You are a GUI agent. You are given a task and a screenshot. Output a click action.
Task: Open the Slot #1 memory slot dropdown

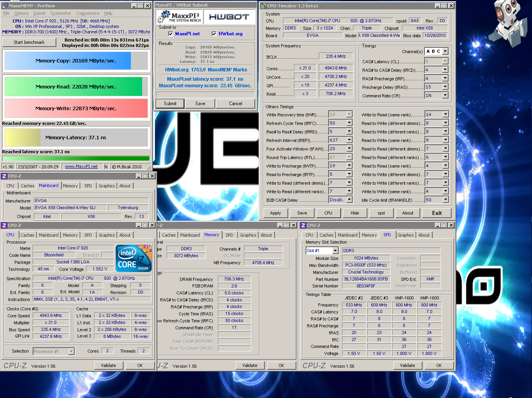[335, 251]
